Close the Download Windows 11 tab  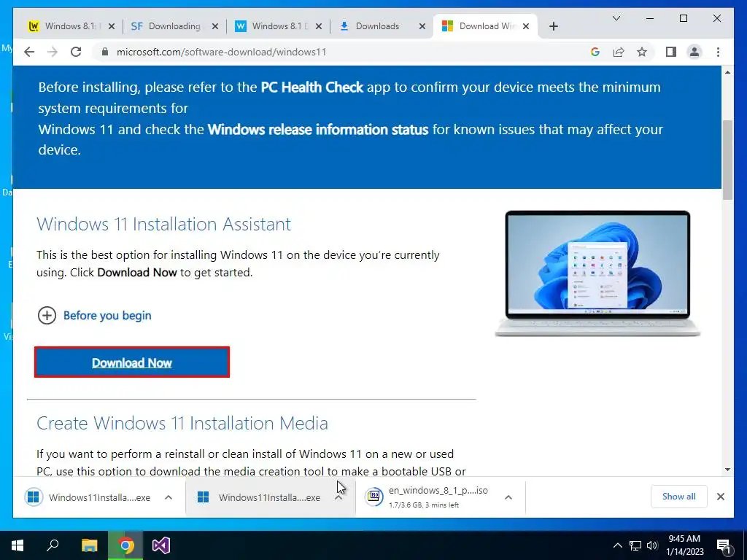tap(526, 26)
